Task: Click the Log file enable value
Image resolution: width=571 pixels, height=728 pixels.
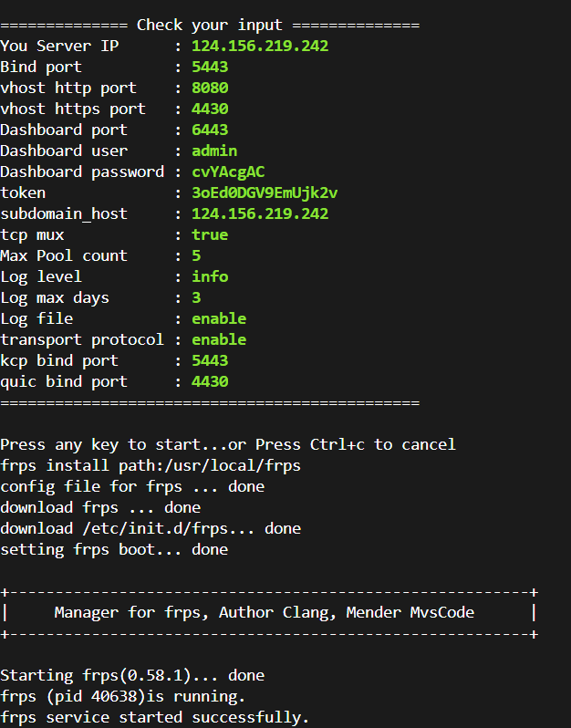Action: click(x=219, y=318)
